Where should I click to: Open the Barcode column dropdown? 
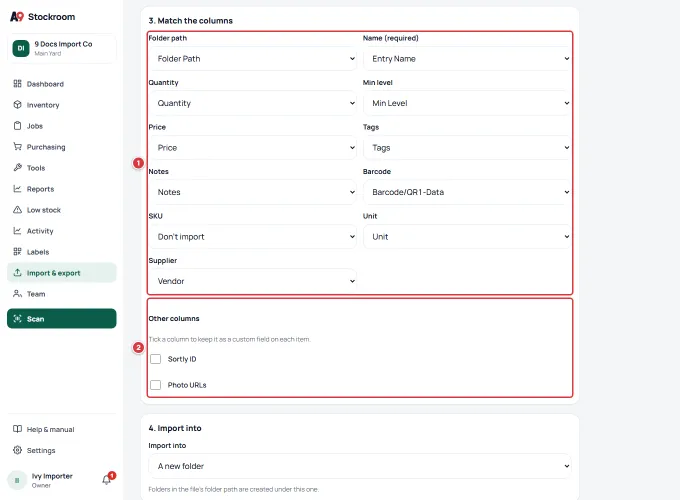467,192
